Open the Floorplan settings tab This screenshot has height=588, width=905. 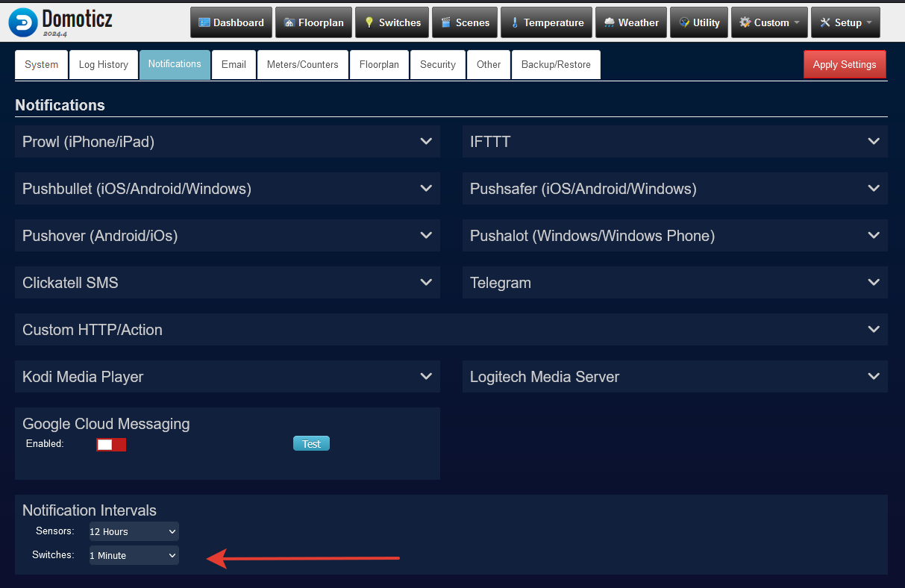379,64
